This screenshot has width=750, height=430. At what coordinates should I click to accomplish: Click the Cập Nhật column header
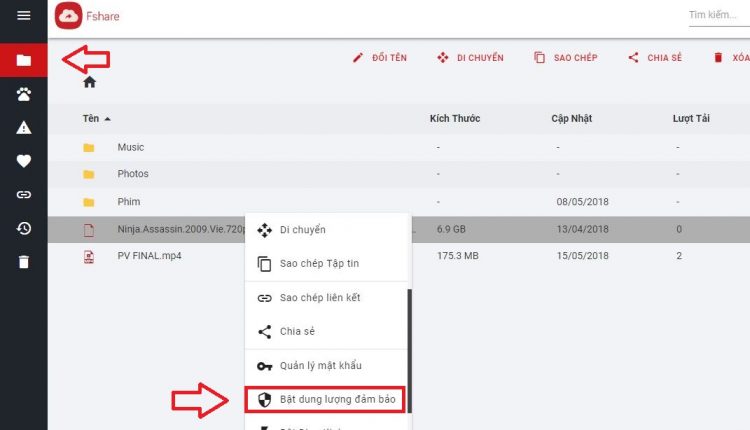tap(572, 119)
